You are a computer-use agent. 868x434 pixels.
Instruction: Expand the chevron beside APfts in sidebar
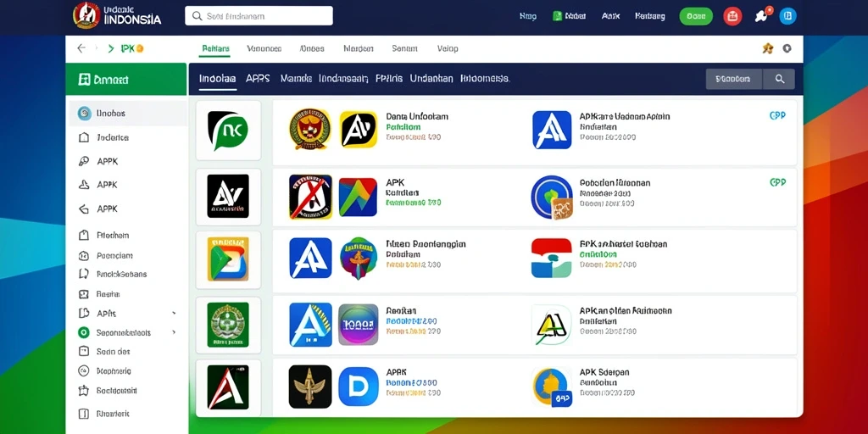tap(174, 314)
